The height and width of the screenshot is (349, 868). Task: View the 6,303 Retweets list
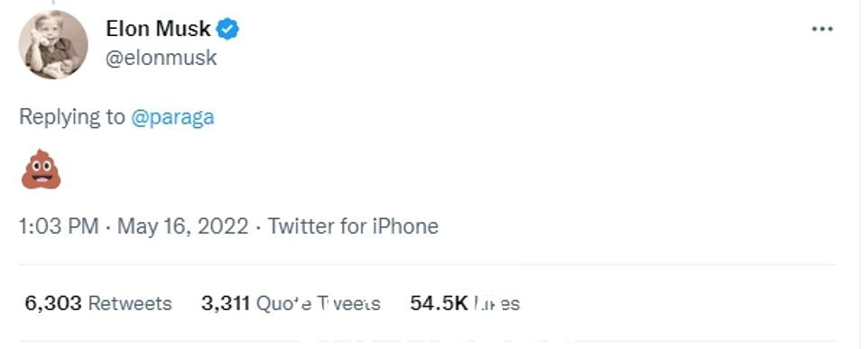(98, 303)
